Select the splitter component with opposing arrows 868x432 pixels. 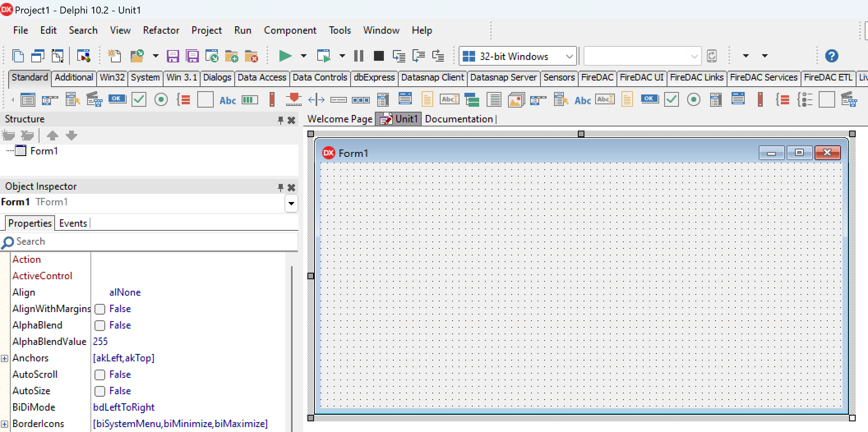click(316, 100)
